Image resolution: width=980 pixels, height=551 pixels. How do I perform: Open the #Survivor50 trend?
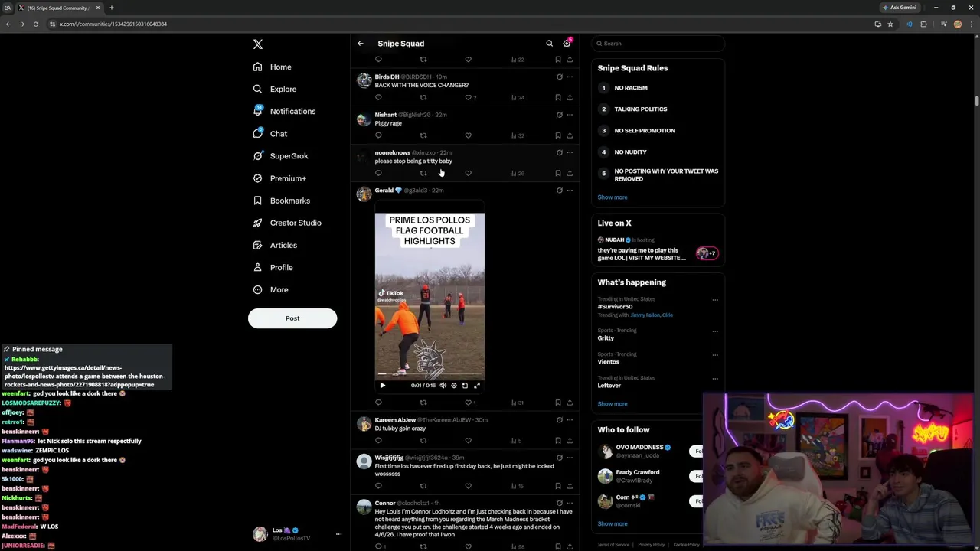point(616,307)
